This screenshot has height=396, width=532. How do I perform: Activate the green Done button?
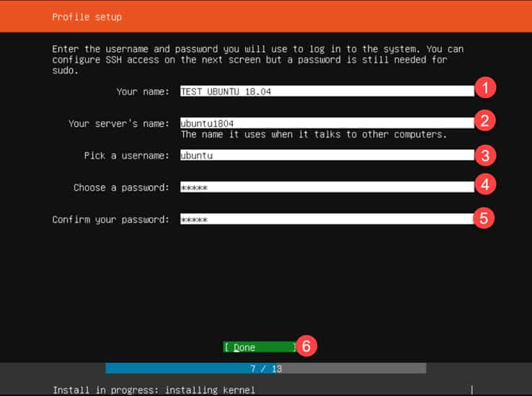pyautogui.click(x=260, y=347)
